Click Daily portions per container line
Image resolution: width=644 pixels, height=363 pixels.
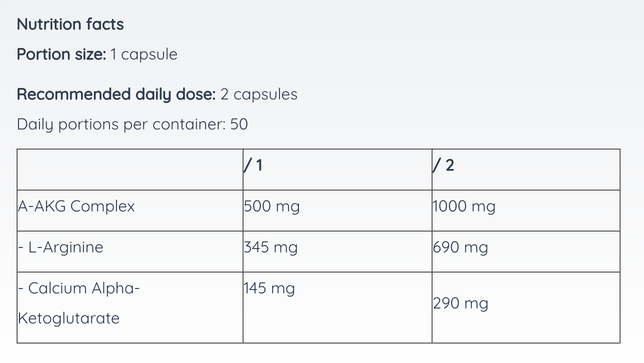(132, 124)
